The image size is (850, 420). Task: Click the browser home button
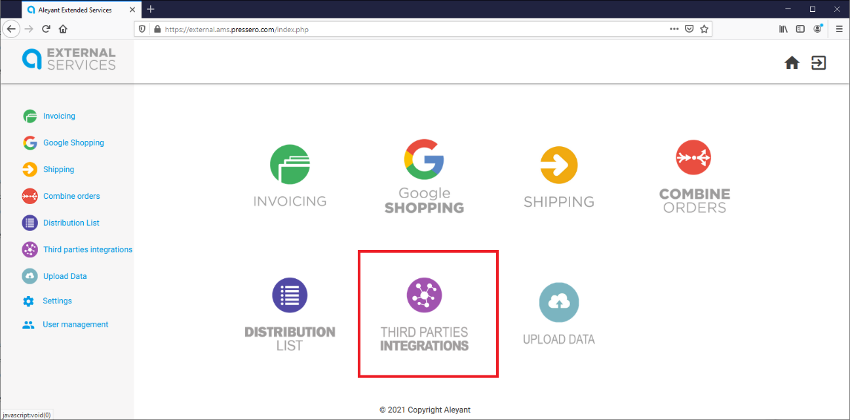[x=62, y=29]
